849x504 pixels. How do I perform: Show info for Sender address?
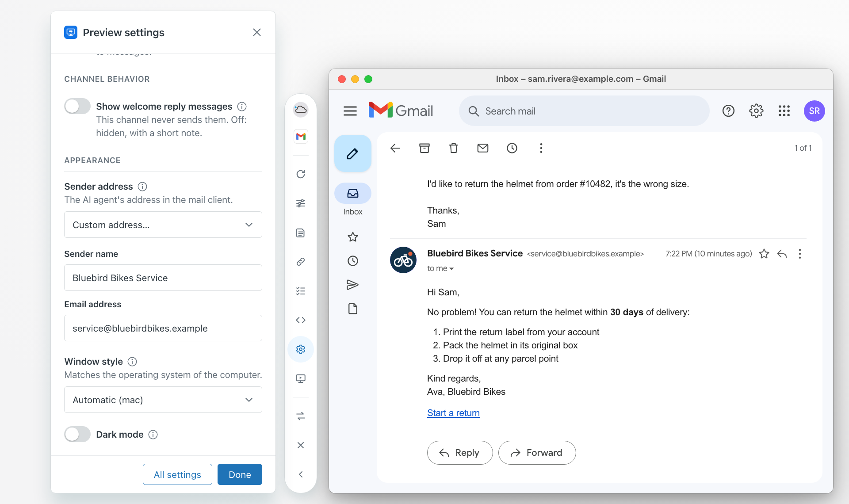(142, 187)
